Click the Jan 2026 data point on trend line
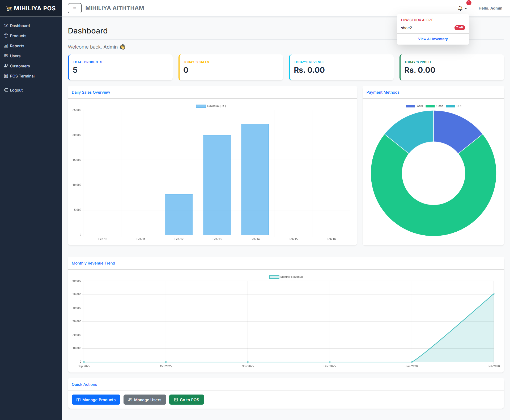 [x=412, y=362]
